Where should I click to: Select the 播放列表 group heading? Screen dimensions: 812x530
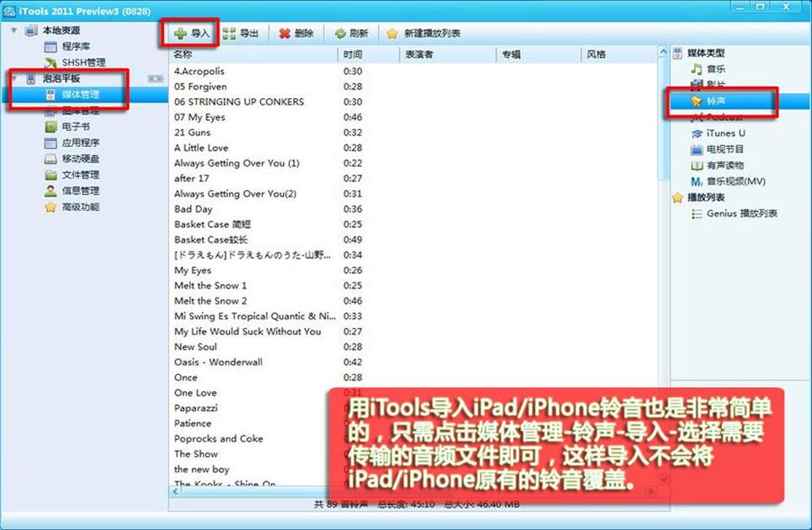(x=698, y=197)
